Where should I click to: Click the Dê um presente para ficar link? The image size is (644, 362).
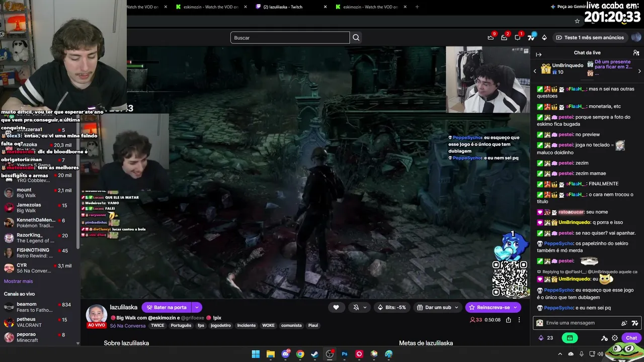[x=613, y=64]
